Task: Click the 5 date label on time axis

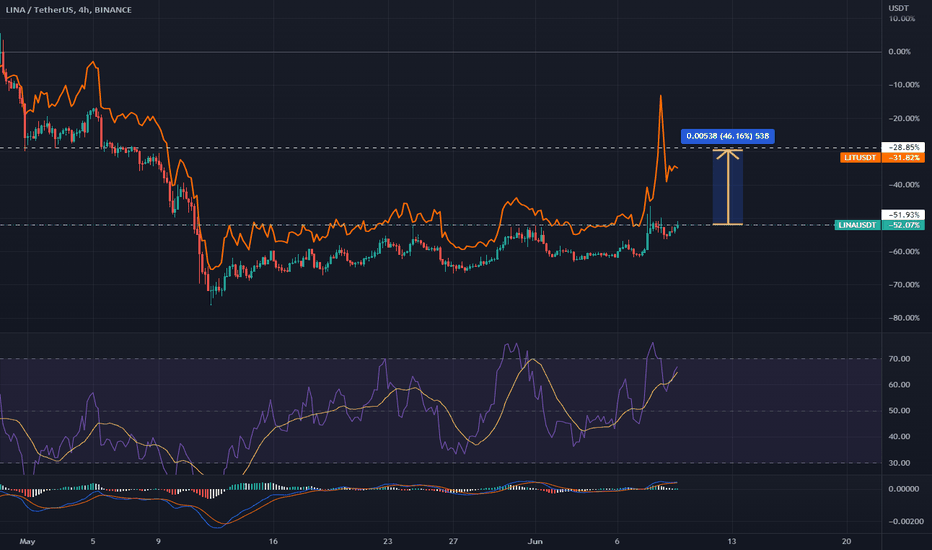Action: point(93,542)
